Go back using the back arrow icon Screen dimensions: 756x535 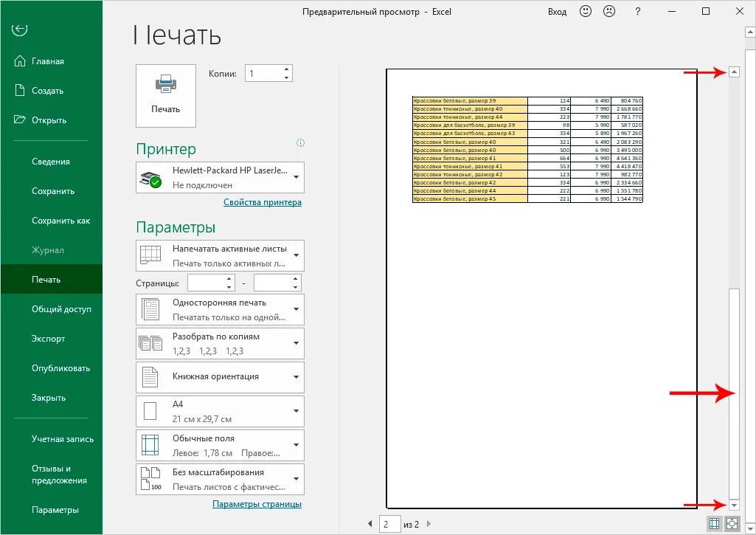click(x=19, y=30)
